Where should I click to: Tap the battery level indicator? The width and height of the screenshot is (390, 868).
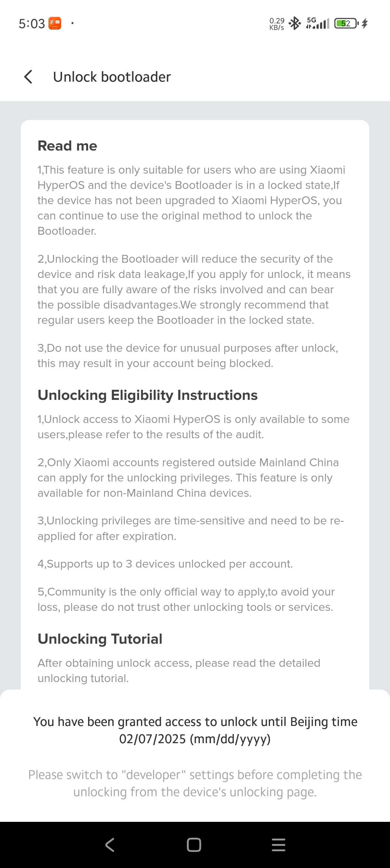click(x=346, y=24)
